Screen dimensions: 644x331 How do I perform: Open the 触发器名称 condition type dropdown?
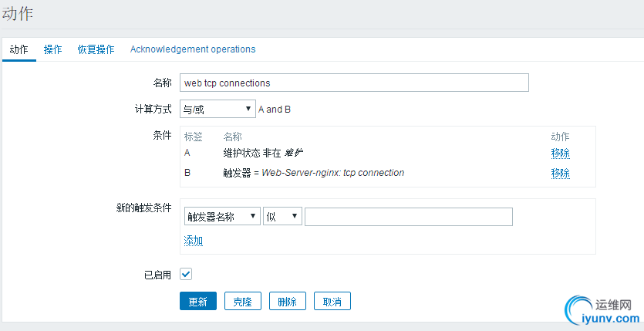(x=222, y=217)
